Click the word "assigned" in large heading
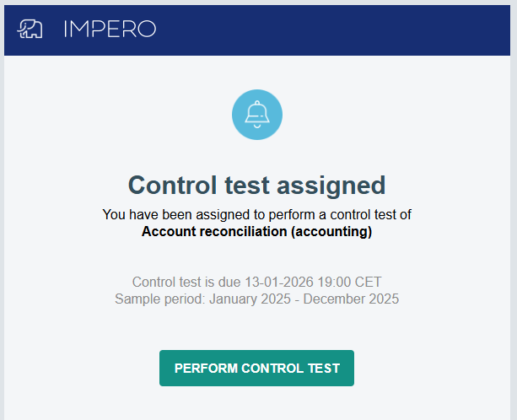Viewport: 517px width, 420px height. tap(335, 185)
